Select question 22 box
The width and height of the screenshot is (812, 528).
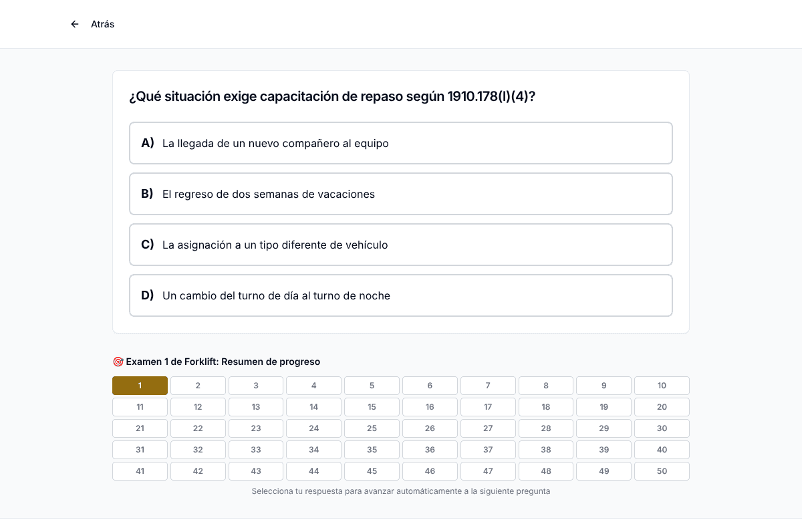point(198,428)
